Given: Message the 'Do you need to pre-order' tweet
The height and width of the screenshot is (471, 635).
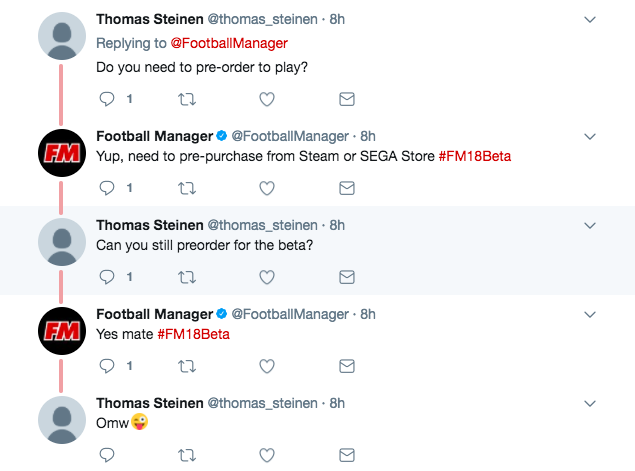Looking at the screenshot, I should pos(347,99).
